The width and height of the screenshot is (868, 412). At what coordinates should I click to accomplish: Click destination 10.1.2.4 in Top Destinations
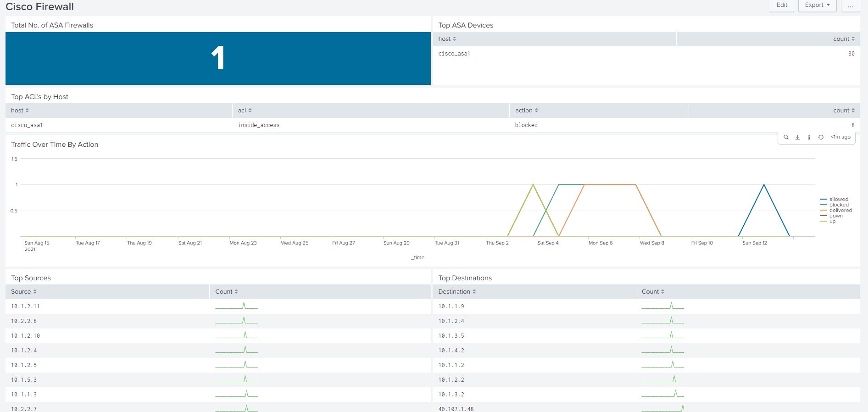coord(451,321)
